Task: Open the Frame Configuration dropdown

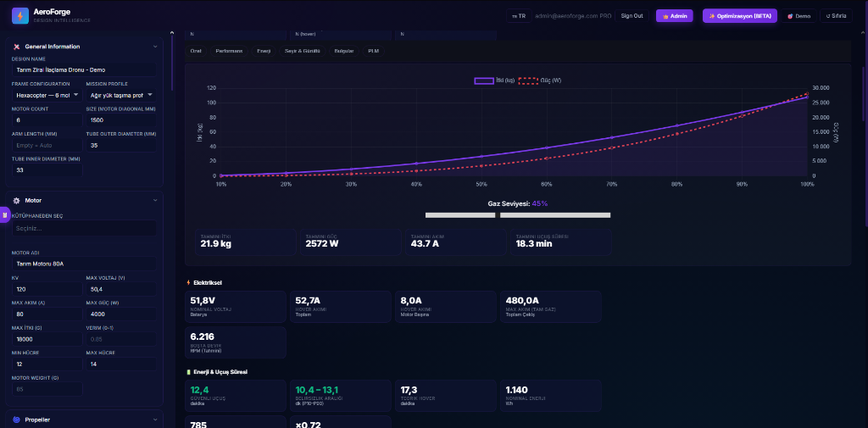Action: pyautogui.click(x=47, y=95)
